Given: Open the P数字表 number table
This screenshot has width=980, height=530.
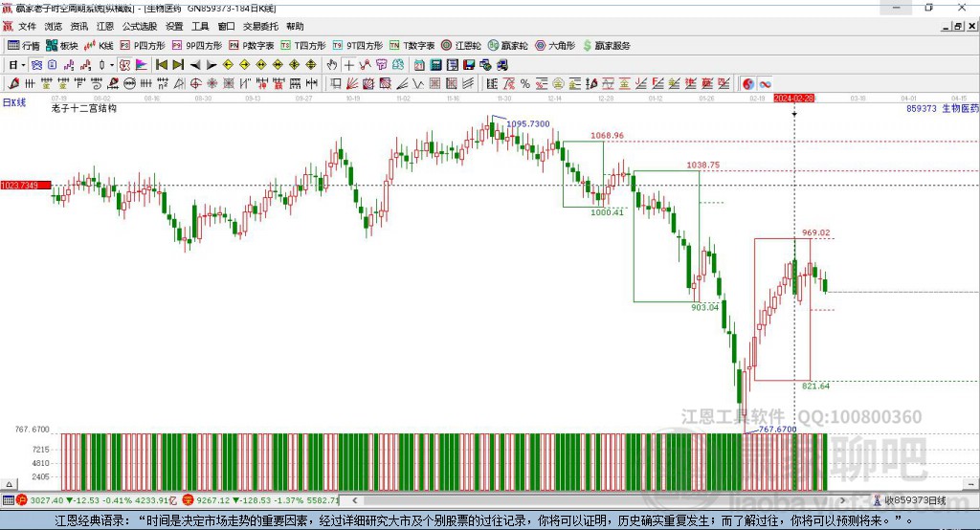Looking at the screenshot, I should (252, 46).
